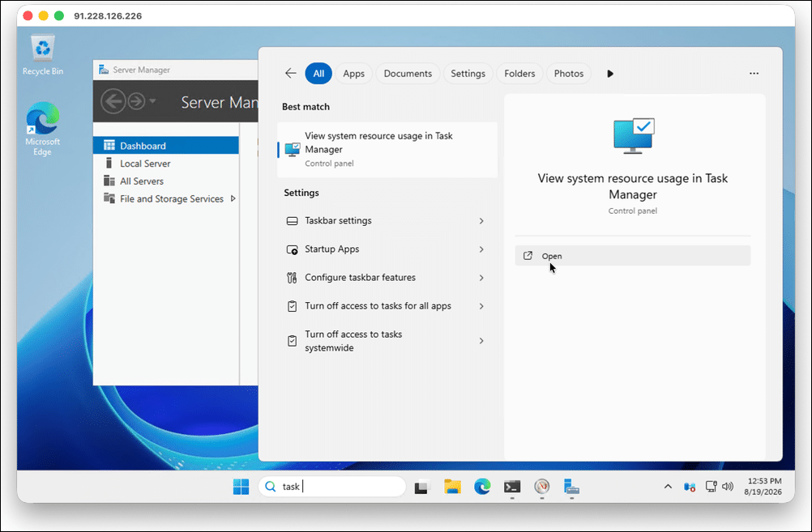Click the Open action in preview pane

(x=632, y=256)
